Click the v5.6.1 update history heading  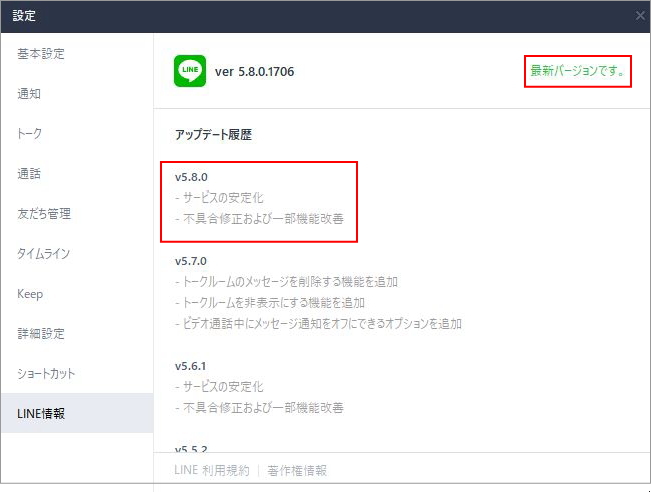(x=191, y=366)
